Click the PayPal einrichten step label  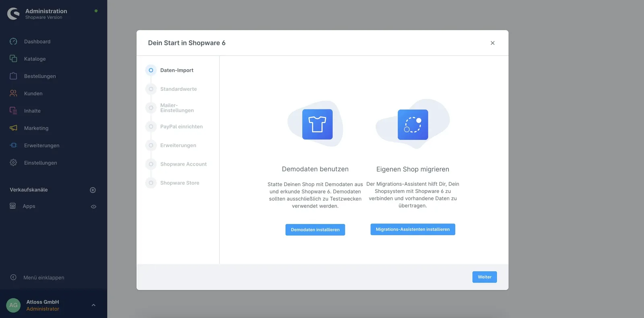[x=182, y=126]
